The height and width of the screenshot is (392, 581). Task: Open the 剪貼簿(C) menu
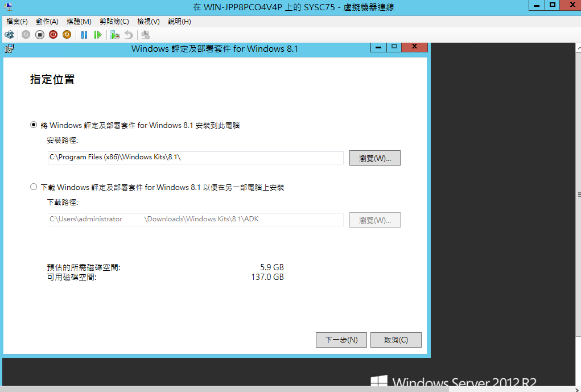[114, 22]
